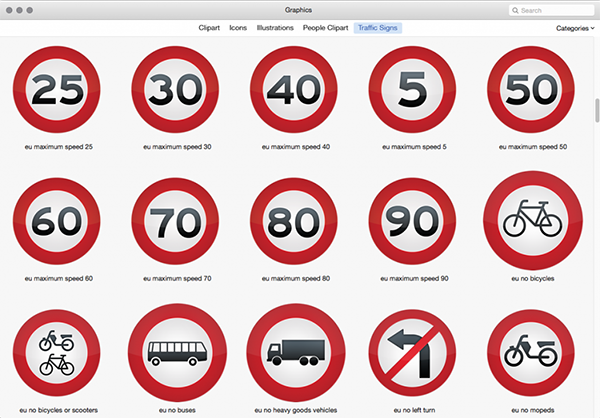Viewport: 600px width, 418px height.
Task: Select the no buses sign graphic
Action: pos(177,353)
